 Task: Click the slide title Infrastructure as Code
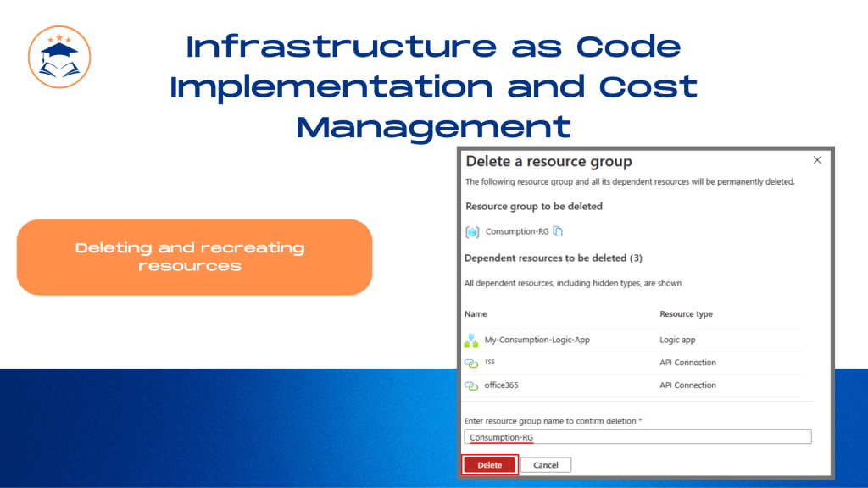(433, 47)
